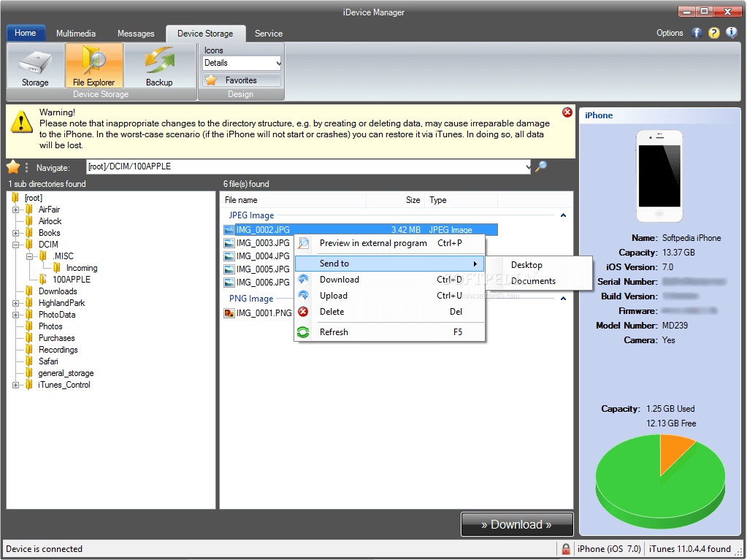The image size is (747, 560).
Task: Select the Storage icon in the ribbon
Action: pos(34,65)
